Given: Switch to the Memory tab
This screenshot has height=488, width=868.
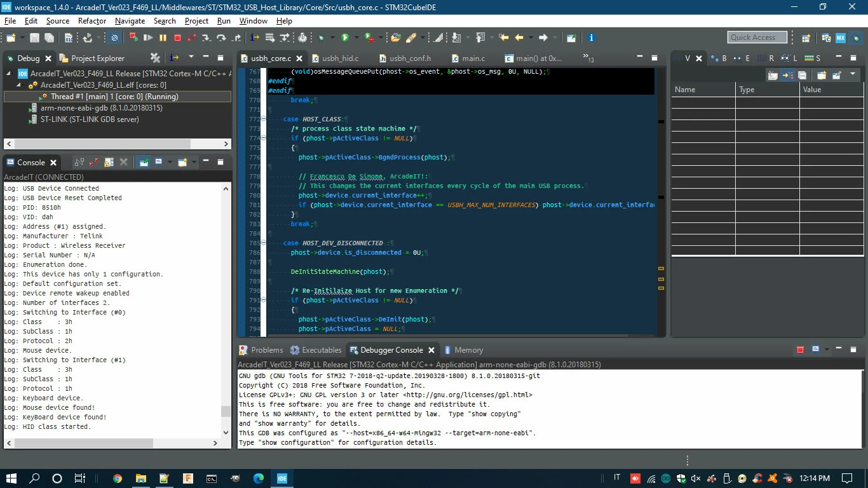Looking at the screenshot, I should [463, 350].
